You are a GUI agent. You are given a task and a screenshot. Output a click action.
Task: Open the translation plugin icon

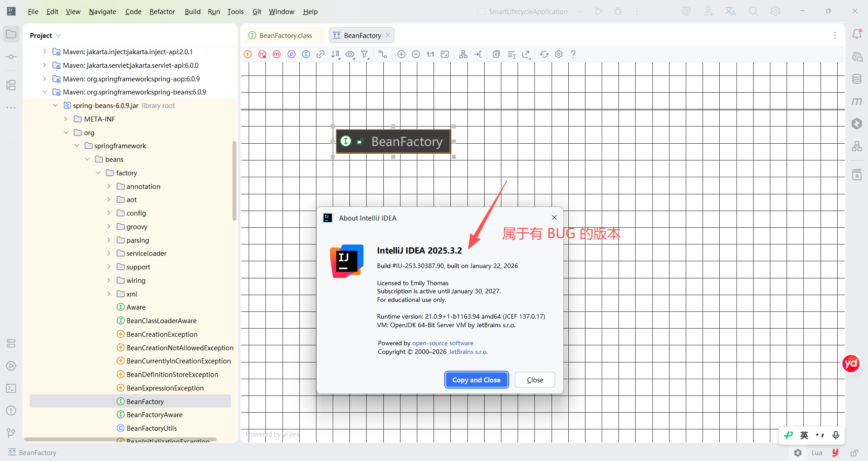tap(731, 11)
